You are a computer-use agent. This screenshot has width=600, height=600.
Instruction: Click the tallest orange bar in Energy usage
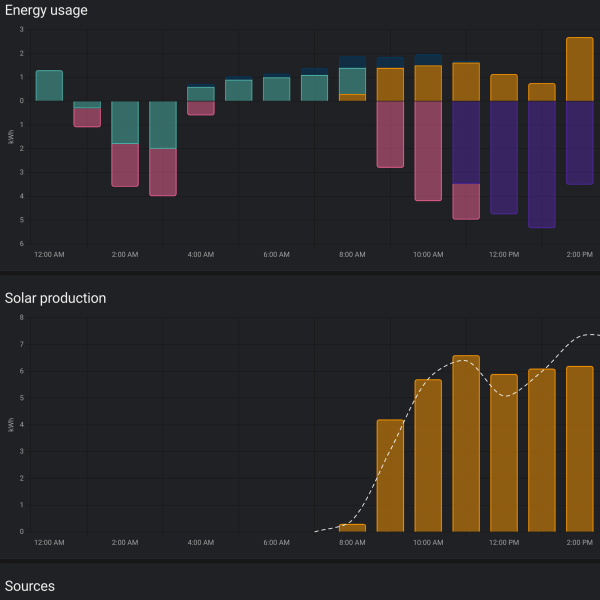(x=580, y=69)
